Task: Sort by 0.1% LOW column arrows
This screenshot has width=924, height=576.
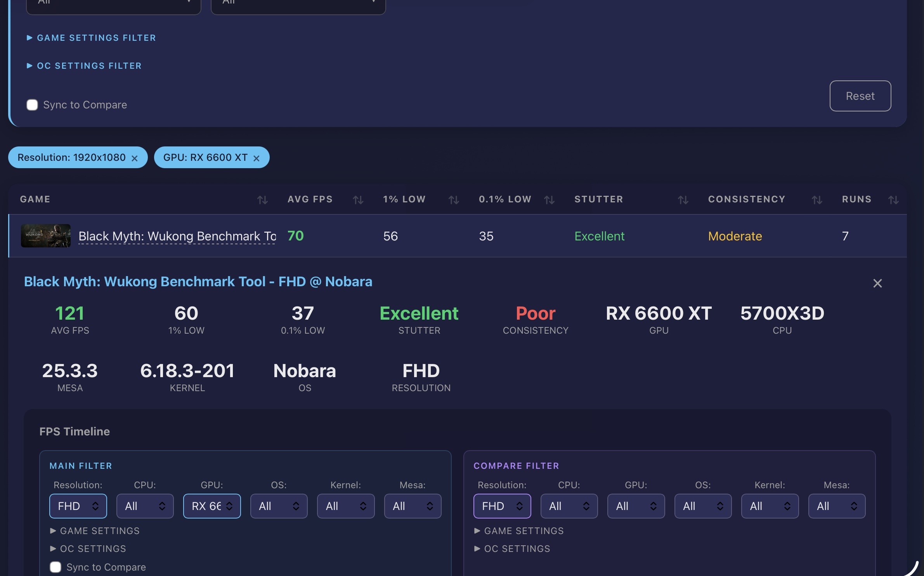Action: pyautogui.click(x=549, y=200)
